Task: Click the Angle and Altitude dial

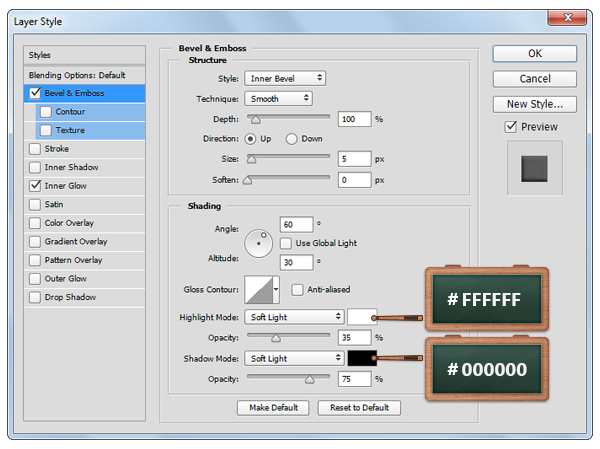Action: [x=259, y=241]
